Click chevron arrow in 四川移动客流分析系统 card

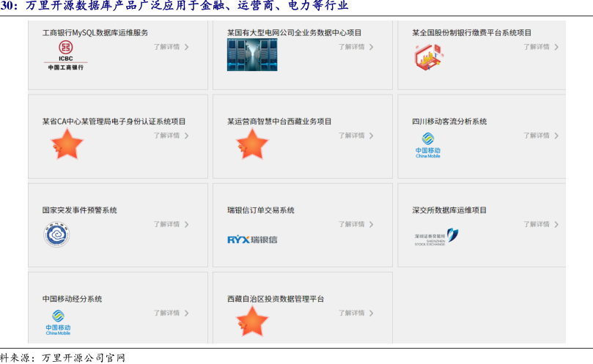point(556,135)
